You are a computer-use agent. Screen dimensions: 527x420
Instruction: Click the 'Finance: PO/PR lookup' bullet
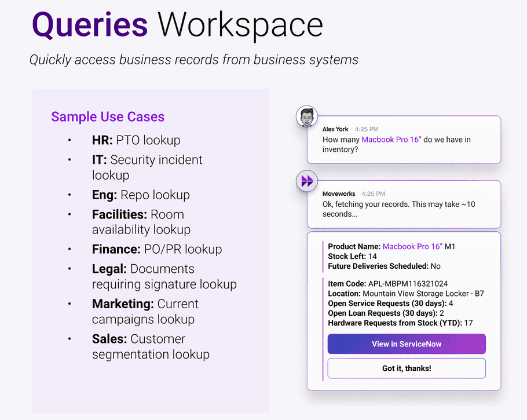157,250
